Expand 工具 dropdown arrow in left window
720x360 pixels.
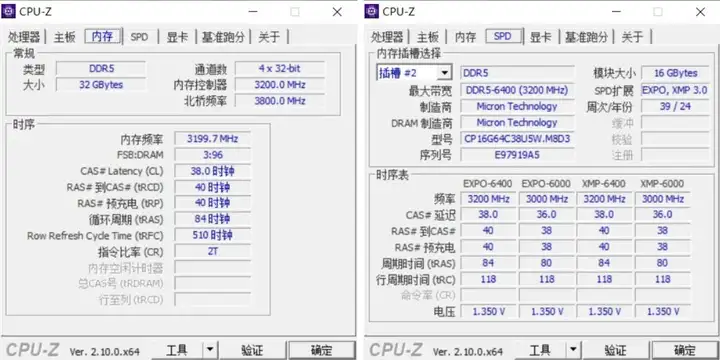(209, 351)
